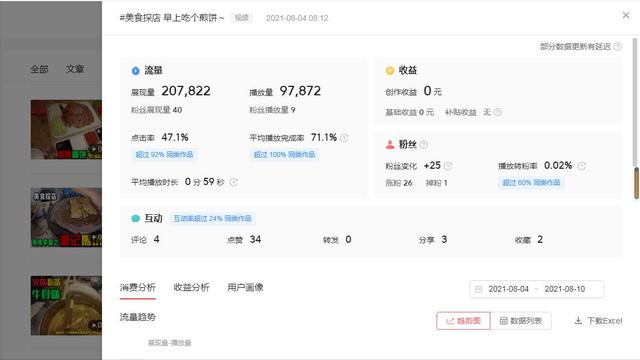Show the 趋势图 chart view
Viewport: 640px width, 360px height.
click(x=463, y=321)
